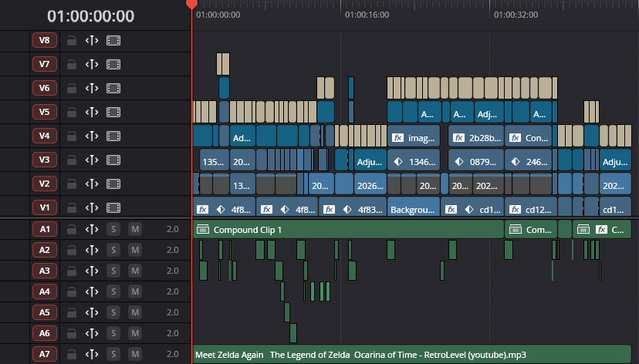Select the A4 track destination button
Viewport: 639px width, 364px height.
click(45, 292)
